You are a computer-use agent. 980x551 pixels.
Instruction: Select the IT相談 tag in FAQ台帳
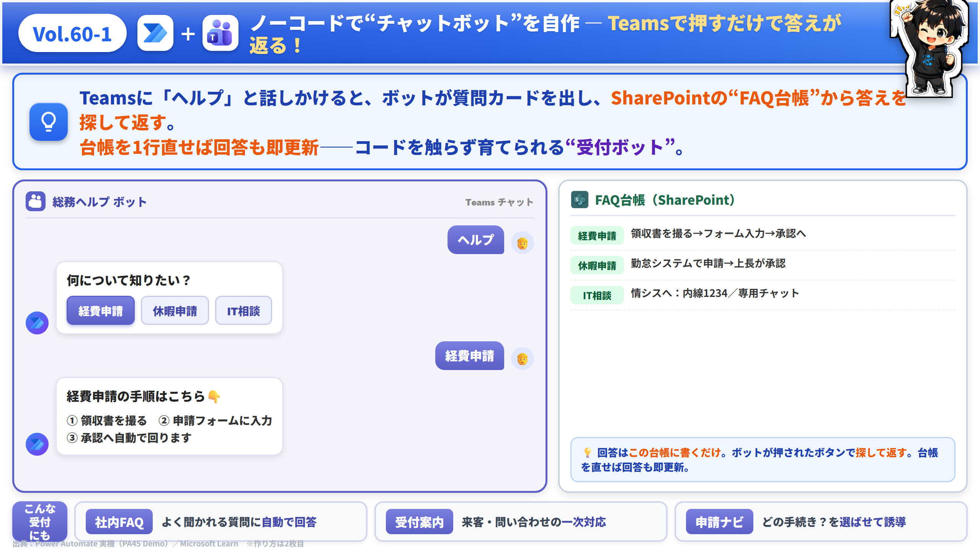[597, 295]
